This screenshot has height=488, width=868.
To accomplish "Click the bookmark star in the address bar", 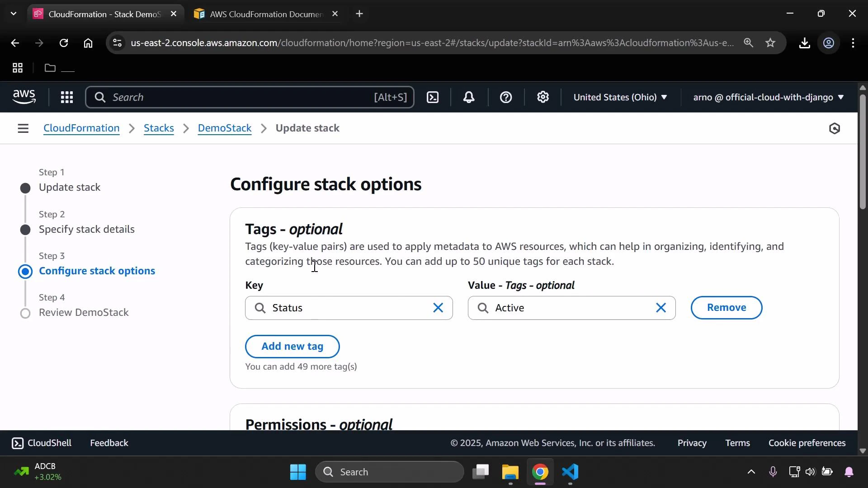I will (771, 43).
